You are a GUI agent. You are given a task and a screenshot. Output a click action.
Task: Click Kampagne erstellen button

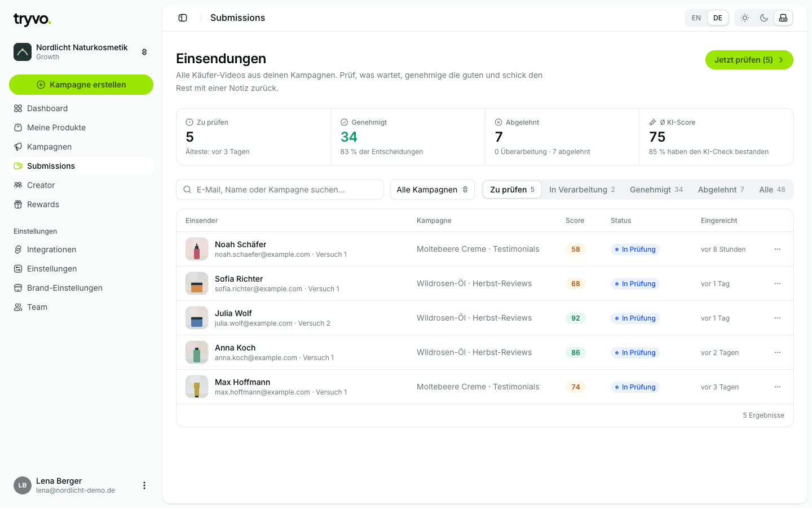[x=81, y=85]
